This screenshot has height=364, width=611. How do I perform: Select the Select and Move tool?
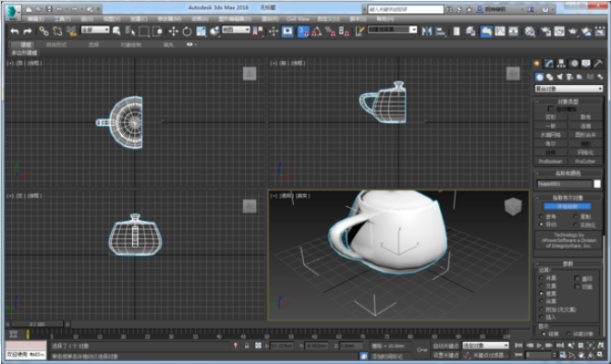[x=174, y=31]
